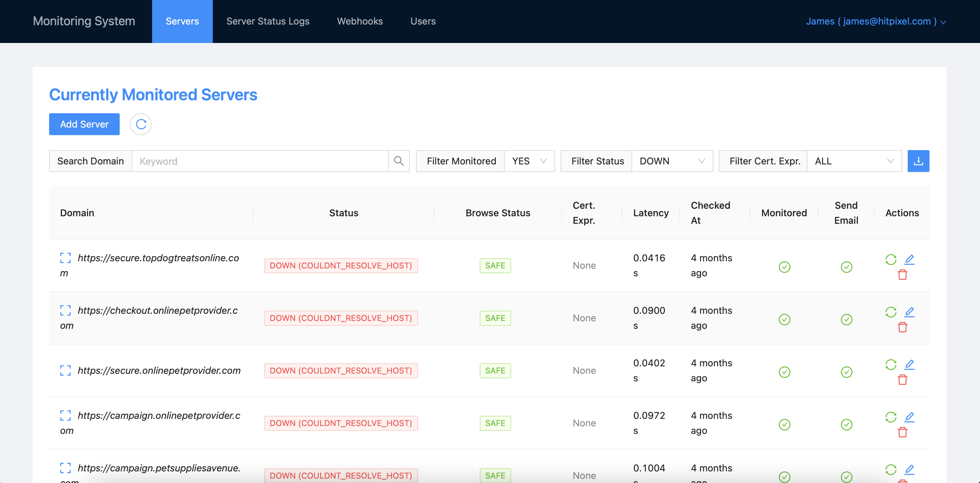980x483 pixels.
Task: Click the refresh list circular icon
Action: [x=141, y=124]
